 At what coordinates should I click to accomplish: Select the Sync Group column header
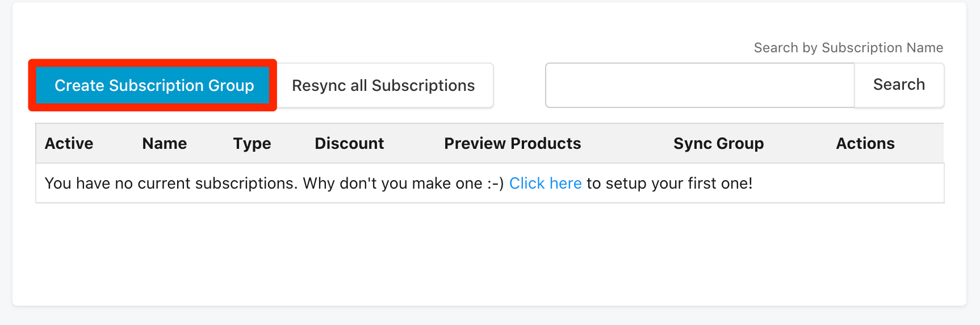[718, 144]
